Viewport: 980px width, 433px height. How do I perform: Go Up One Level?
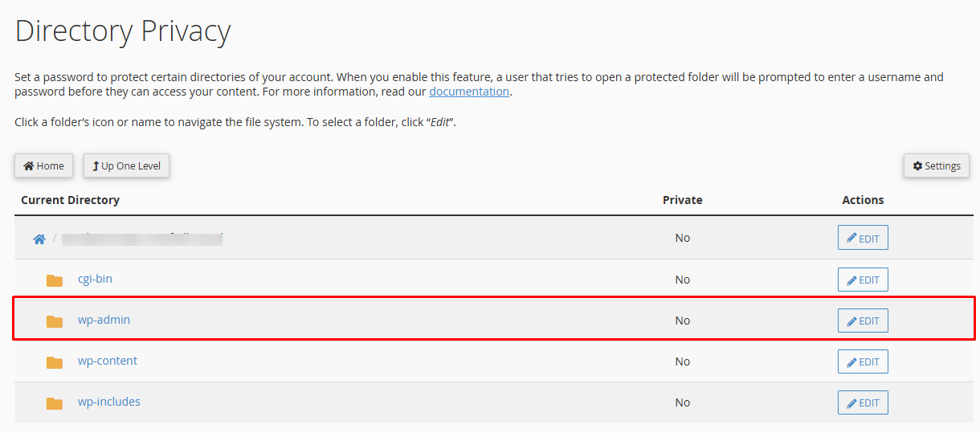[127, 166]
